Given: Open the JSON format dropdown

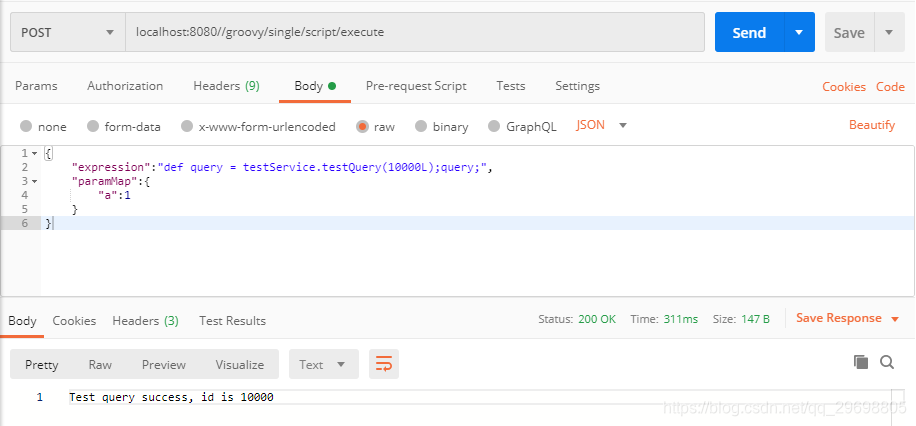Looking at the screenshot, I should pyautogui.click(x=602, y=125).
